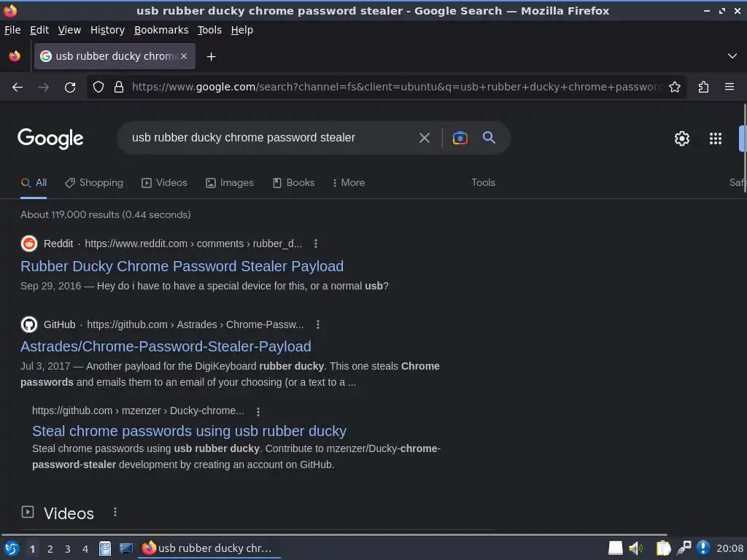
Task: Close the 'usb rubber ducky chrome' tab
Action: 184,56
